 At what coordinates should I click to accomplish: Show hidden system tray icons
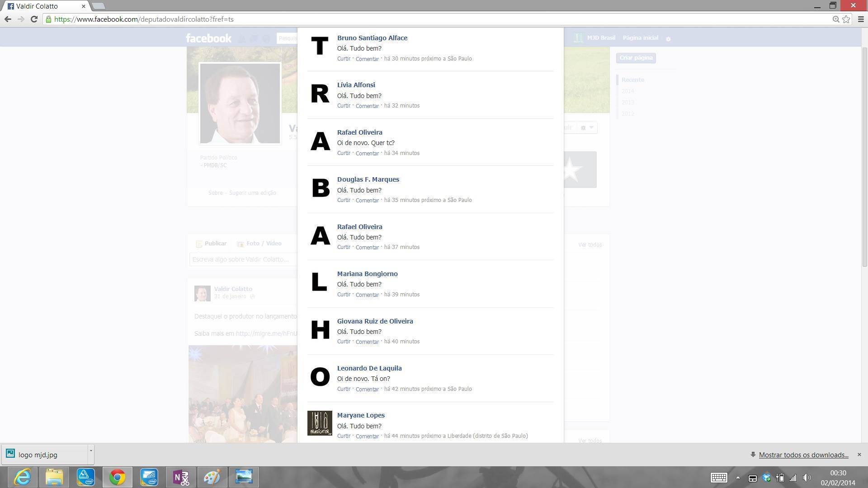(x=738, y=478)
